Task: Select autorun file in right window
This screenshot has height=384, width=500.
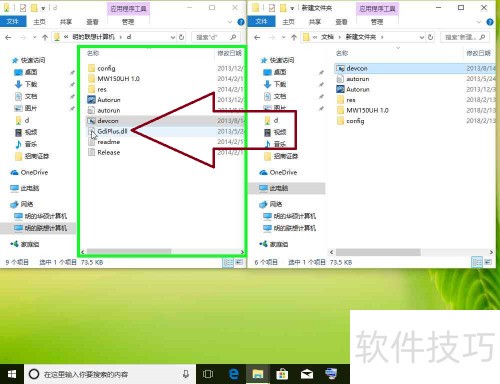Action: click(x=353, y=79)
